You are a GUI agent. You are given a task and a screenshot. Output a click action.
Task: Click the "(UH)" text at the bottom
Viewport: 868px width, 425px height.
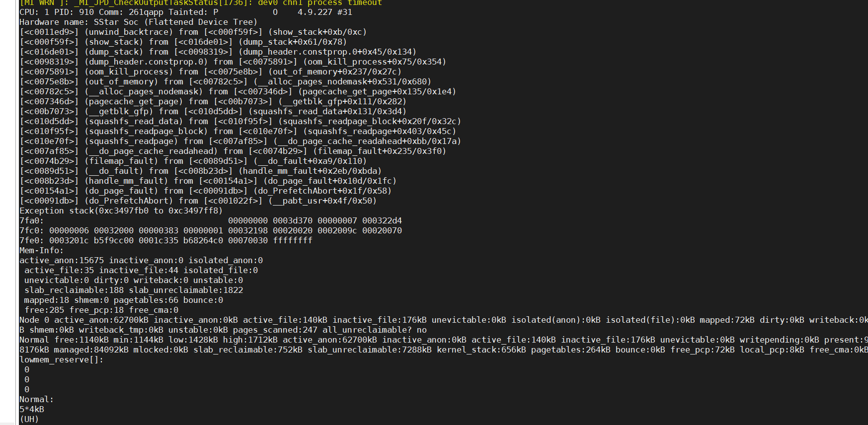point(29,419)
